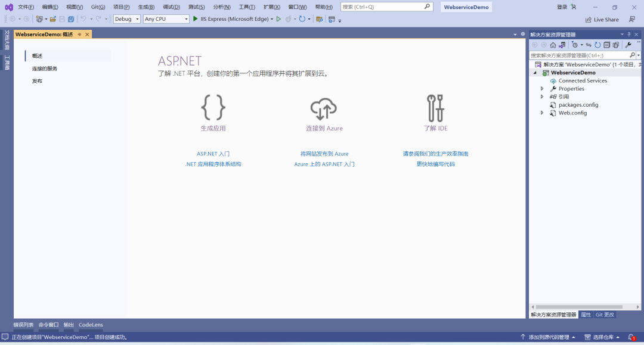Viewport: 644px width, 345px height.
Task: Collapse the WebserviceDemo project node
Action: click(x=535, y=73)
